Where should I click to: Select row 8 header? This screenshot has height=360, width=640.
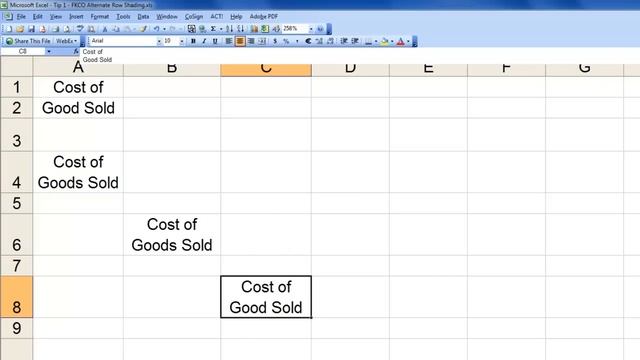coord(16,297)
